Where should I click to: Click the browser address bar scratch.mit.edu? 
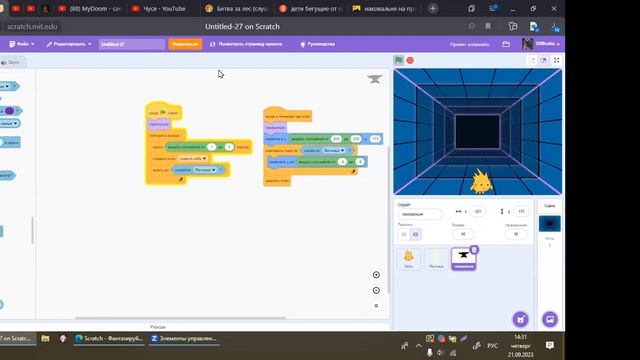(32, 27)
